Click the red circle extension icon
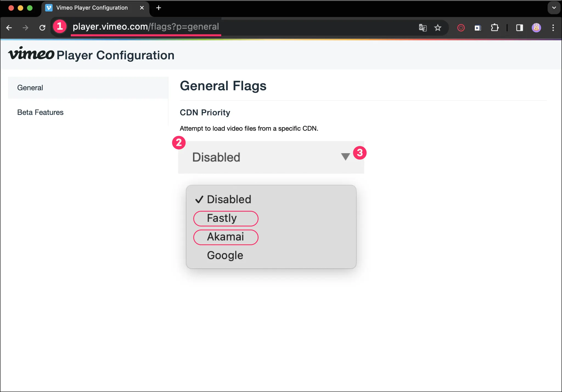562x392 pixels. tap(461, 28)
